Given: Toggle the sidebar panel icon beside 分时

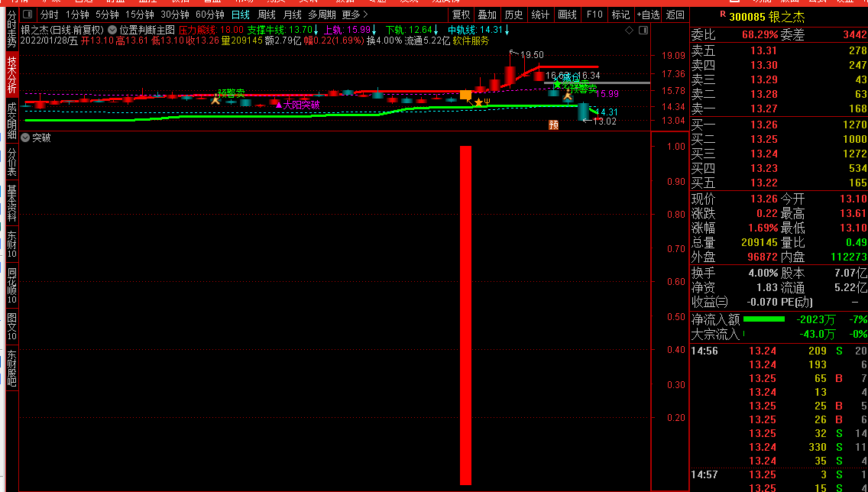Looking at the screenshot, I should pyautogui.click(x=28, y=15).
